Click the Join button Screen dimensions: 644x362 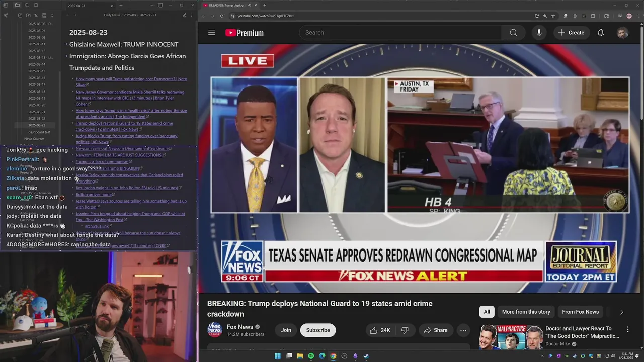click(x=286, y=330)
